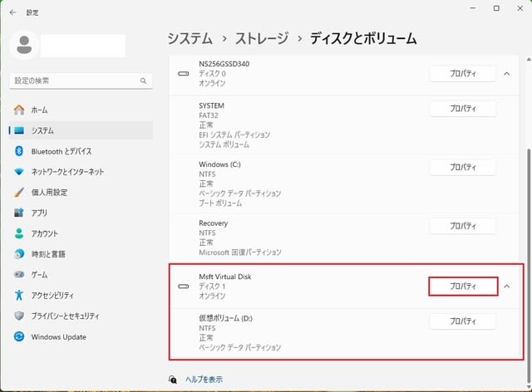Click the back arrow in title bar

[13, 12]
